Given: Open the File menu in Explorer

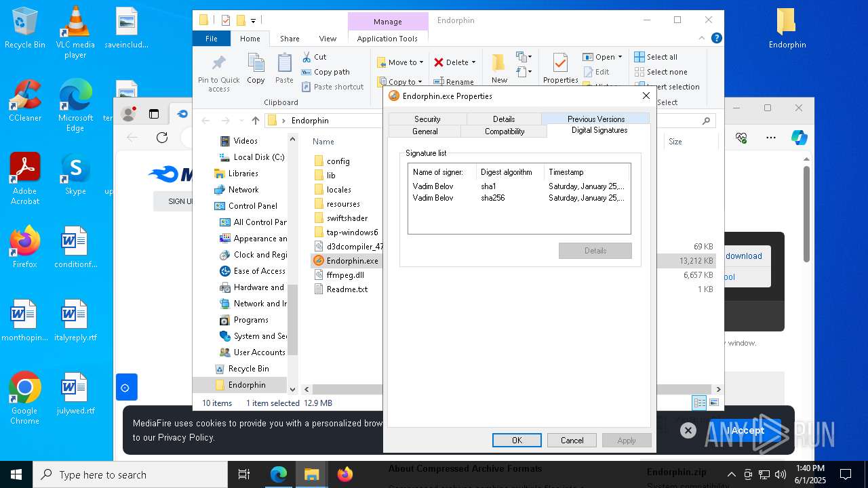Looking at the screenshot, I should (x=212, y=39).
